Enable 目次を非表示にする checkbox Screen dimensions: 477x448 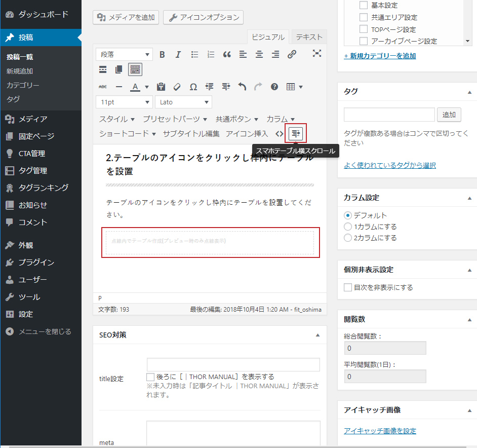tap(348, 287)
